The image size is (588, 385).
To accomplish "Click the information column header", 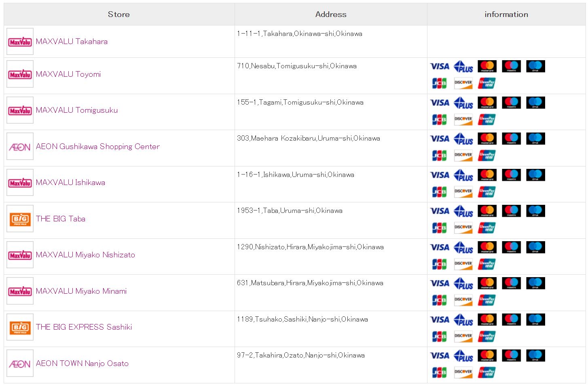I will (x=506, y=14).
